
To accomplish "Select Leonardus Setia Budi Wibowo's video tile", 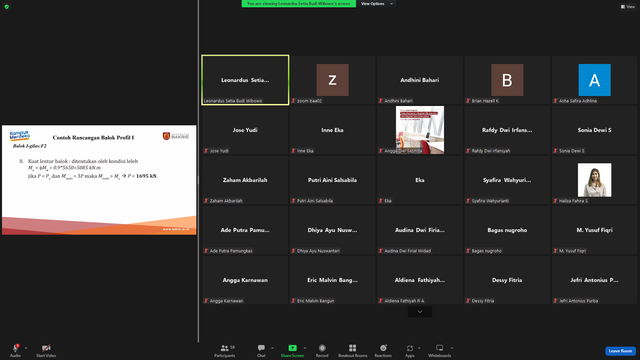I will pos(245,80).
